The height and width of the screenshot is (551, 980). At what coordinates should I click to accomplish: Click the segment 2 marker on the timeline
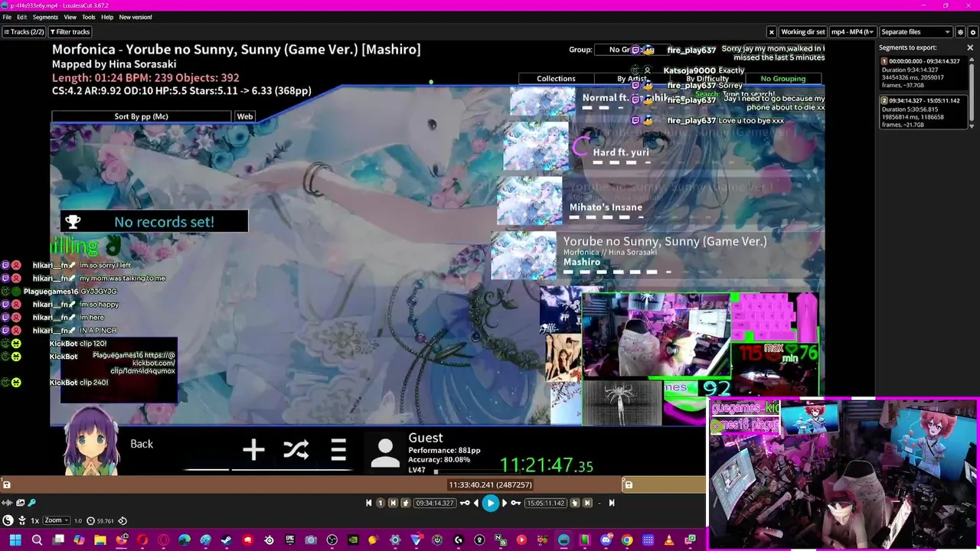click(629, 484)
